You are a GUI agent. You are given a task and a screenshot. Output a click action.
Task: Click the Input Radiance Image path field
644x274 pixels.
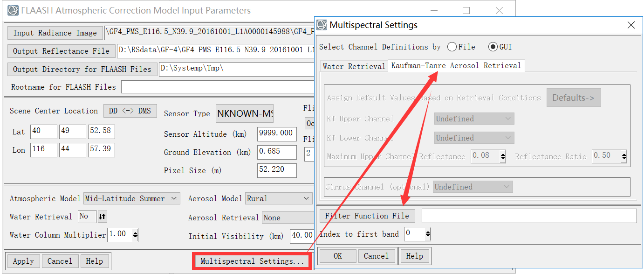[210, 33]
